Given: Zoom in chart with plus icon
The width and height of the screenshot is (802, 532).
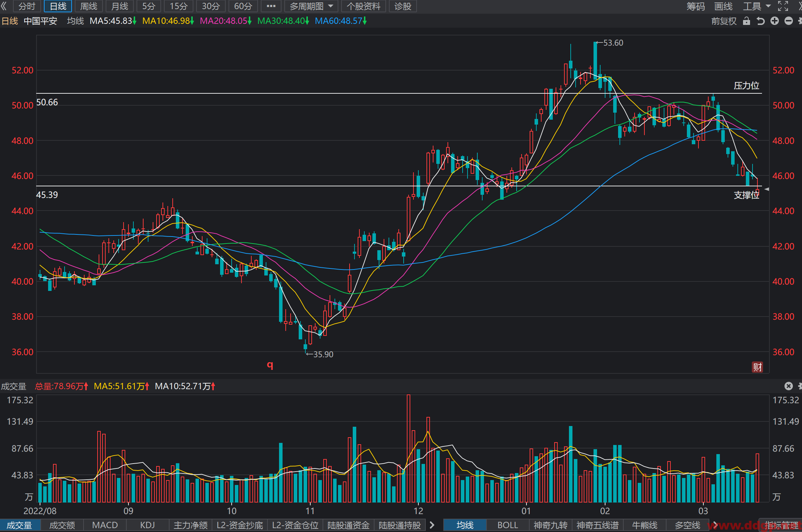Looking at the screenshot, I should [x=775, y=21].
